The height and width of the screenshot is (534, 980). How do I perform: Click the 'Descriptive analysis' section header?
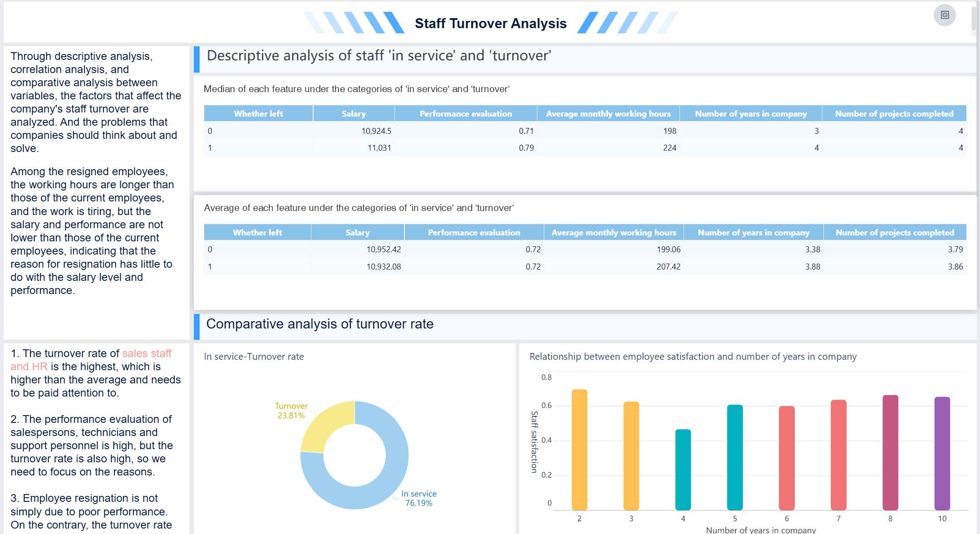pyautogui.click(x=379, y=55)
